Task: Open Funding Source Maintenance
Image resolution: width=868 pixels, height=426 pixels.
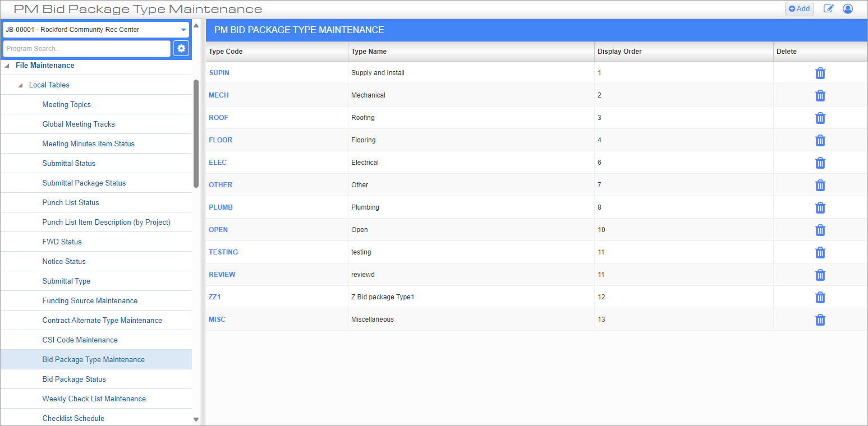Action: (x=90, y=301)
